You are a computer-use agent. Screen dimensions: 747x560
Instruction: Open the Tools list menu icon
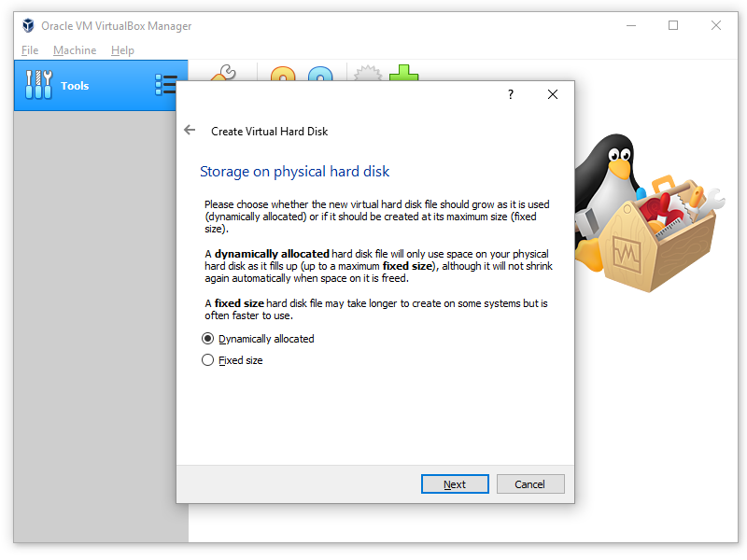point(165,85)
